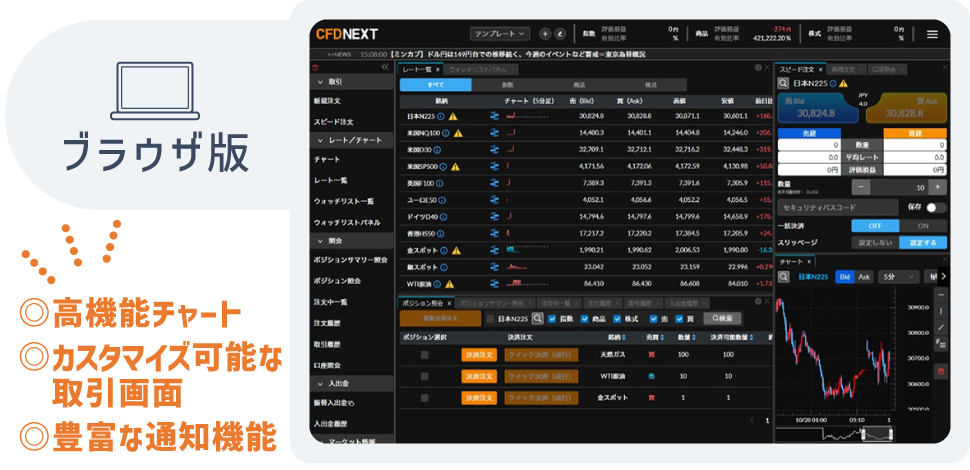970x470 pixels.
Task: Open settings gear of position panel
Action: [758, 302]
